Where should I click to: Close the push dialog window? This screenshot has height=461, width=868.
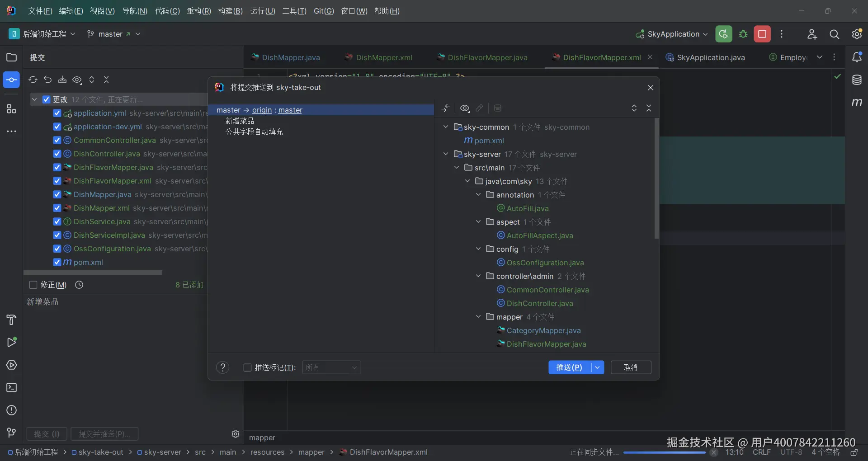point(650,88)
